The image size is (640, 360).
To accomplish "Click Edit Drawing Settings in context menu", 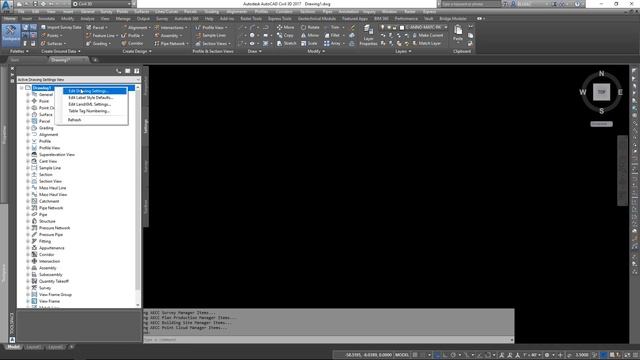I will click(x=95, y=91).
